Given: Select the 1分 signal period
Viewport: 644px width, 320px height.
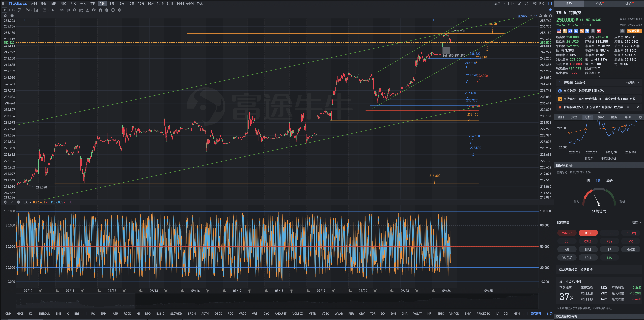Looking at the screenshot, I should tap(598, 181).
